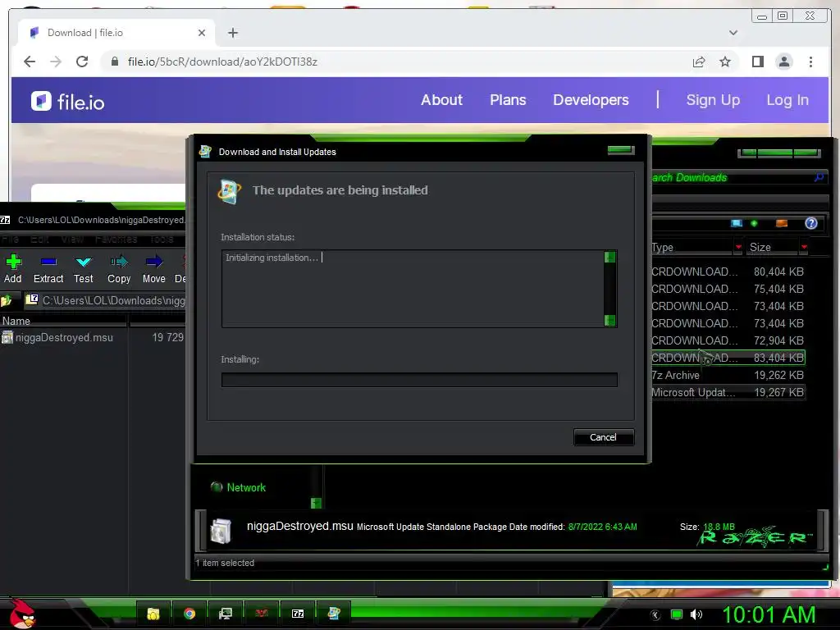The image size is (840, 630).
Task: Select the Download | file.io tab
Action: [x=115, y=33]
